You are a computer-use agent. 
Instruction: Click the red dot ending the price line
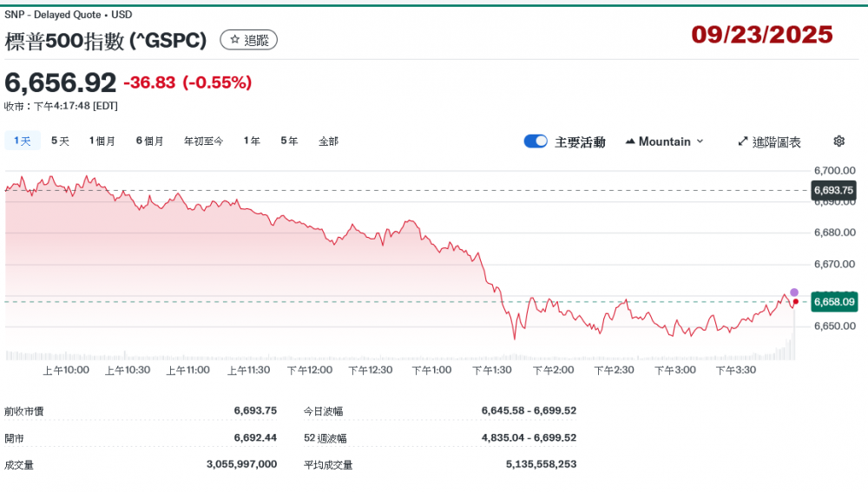[x=796, y=302]
